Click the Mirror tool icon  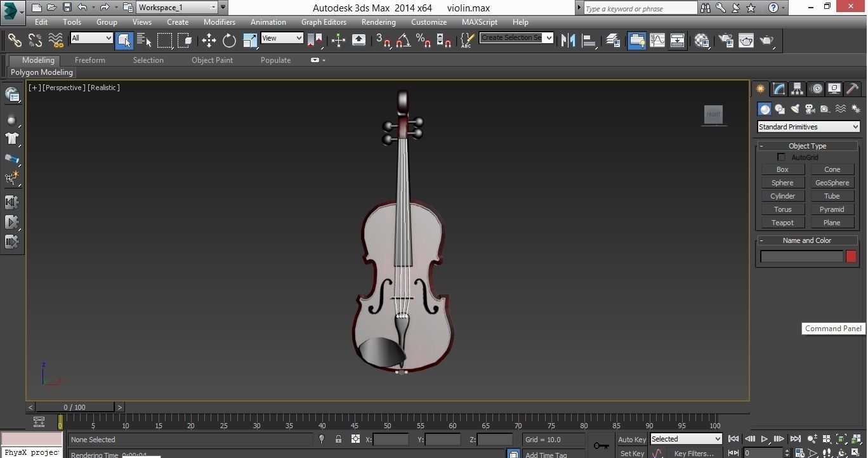point(569,41)
